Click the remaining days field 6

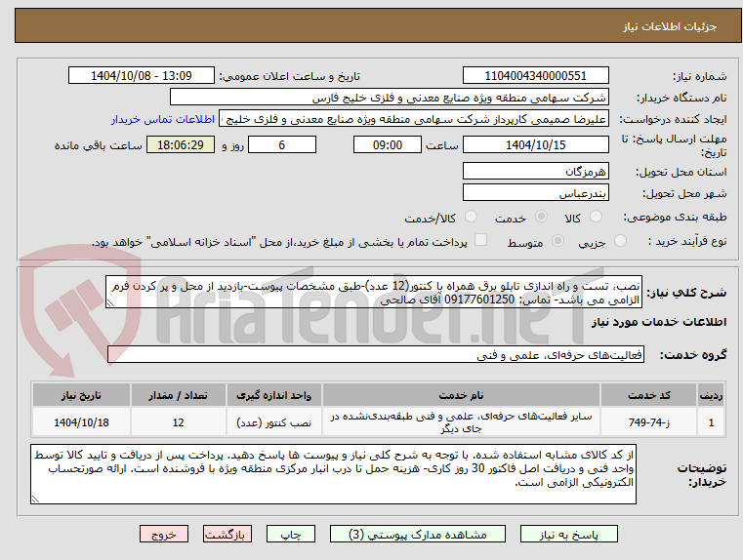(x=282, y=144)
